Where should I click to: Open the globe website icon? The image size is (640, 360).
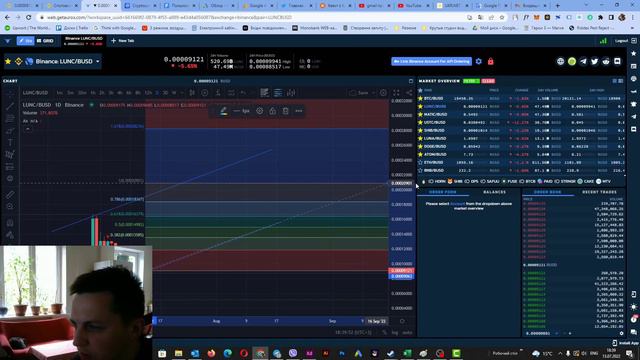(x=560, y=61)
